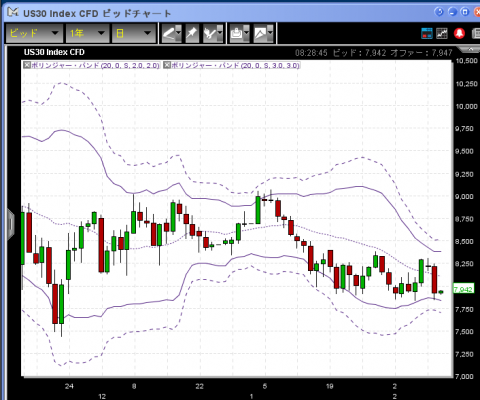Click the M logo in title bar
The height and width of the screenshot is (400, 480).
13,13
